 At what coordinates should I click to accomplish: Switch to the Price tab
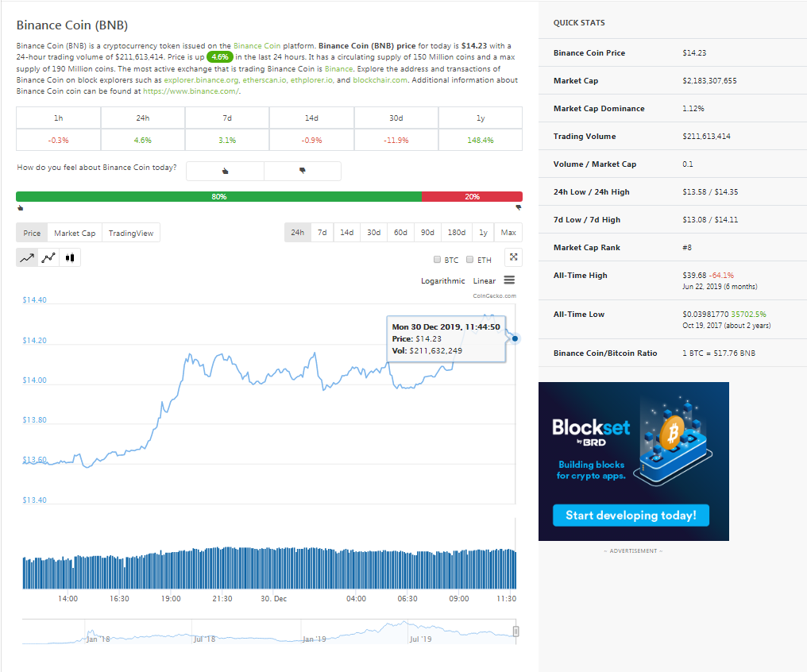point(32,233)
